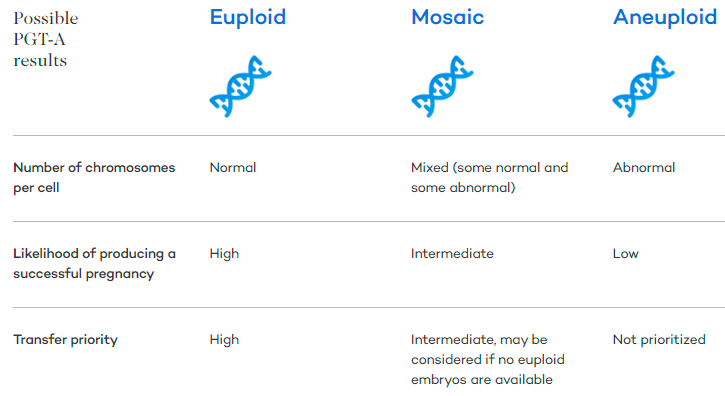Click 'Abnormal' in the Aneuploid column

pos(644,167)
